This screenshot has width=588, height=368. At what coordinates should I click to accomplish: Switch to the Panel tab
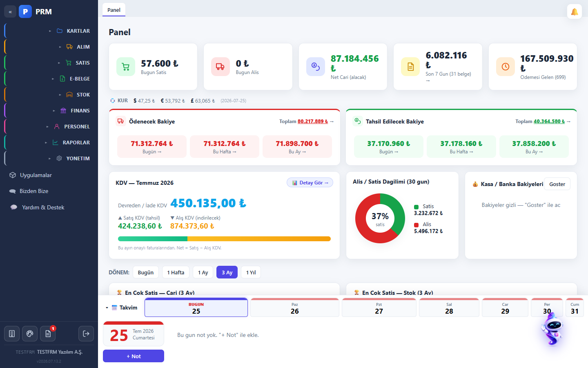[114, 10]
